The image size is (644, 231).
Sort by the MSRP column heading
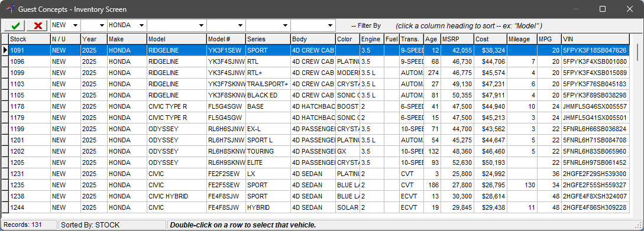click(457, 39)
